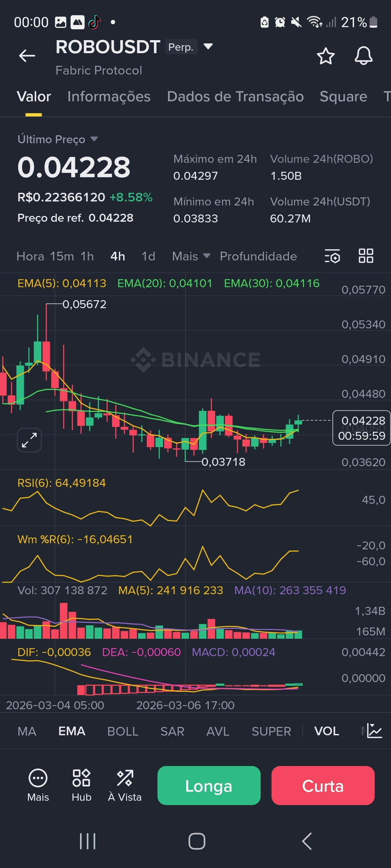Enable the MA indicator

(x=27, y=731)
